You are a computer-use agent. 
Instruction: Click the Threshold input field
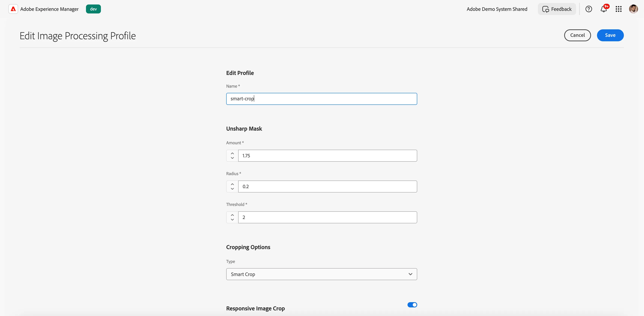pos(328,217)
